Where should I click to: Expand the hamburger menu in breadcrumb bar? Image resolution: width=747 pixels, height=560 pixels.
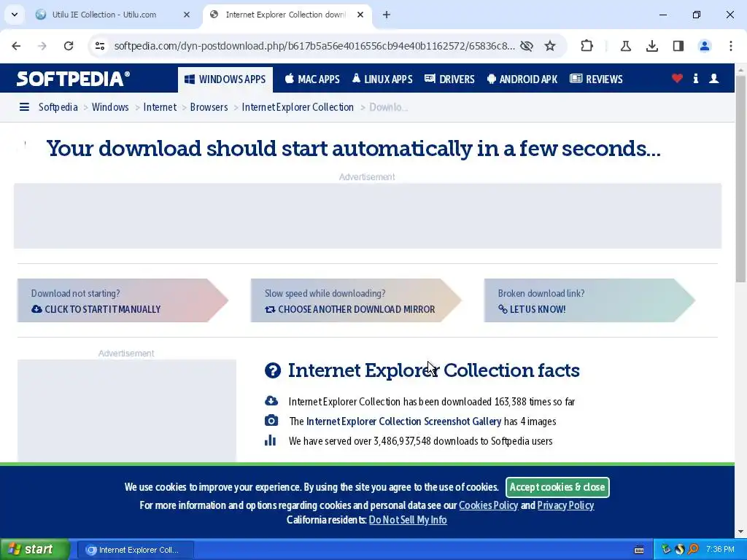pos(24,107)
